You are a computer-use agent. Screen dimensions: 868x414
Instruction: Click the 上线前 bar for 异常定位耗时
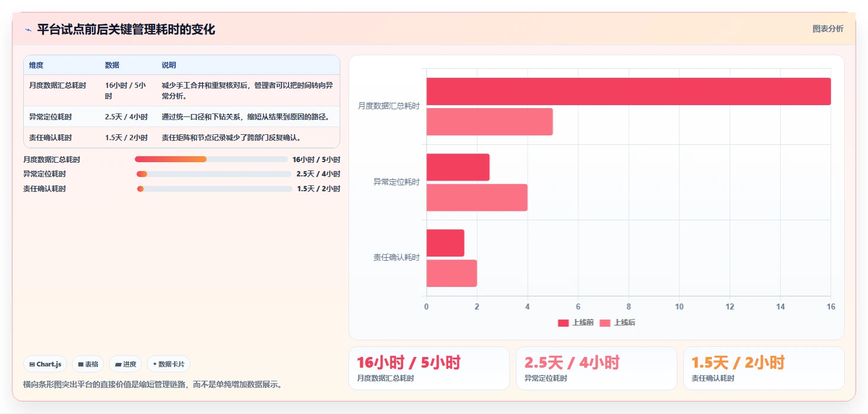(x=458, y=167)
